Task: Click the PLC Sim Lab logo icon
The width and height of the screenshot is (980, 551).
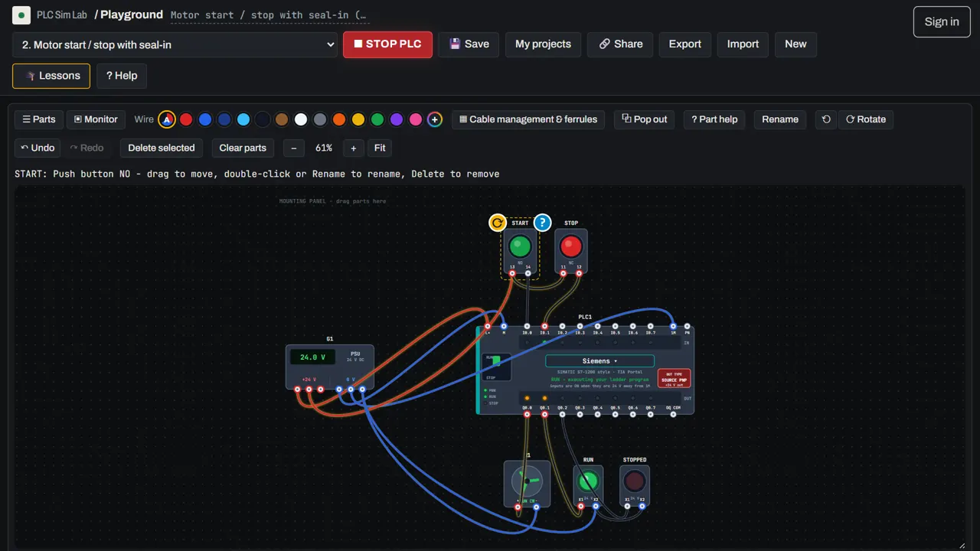Action: (21, 15)
